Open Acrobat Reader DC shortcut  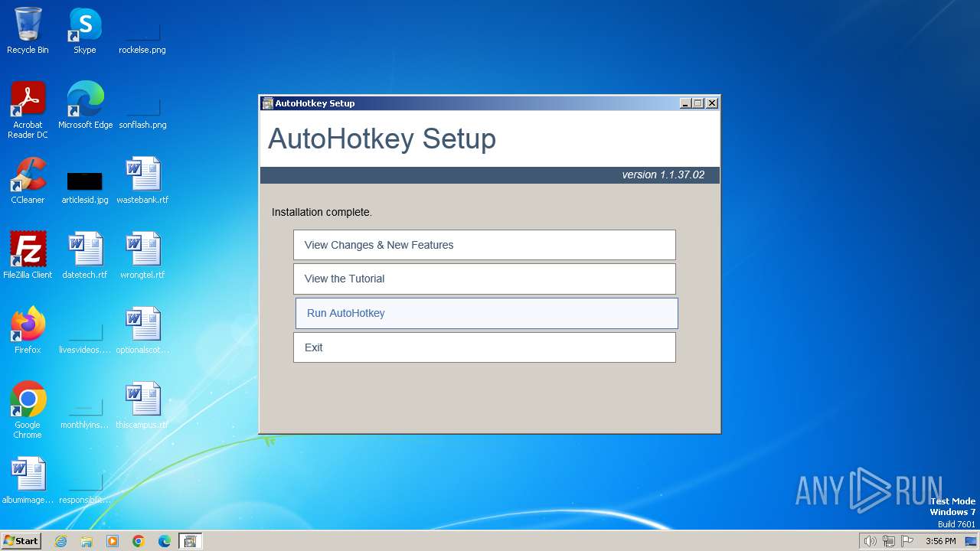click(x=28, y=109)
